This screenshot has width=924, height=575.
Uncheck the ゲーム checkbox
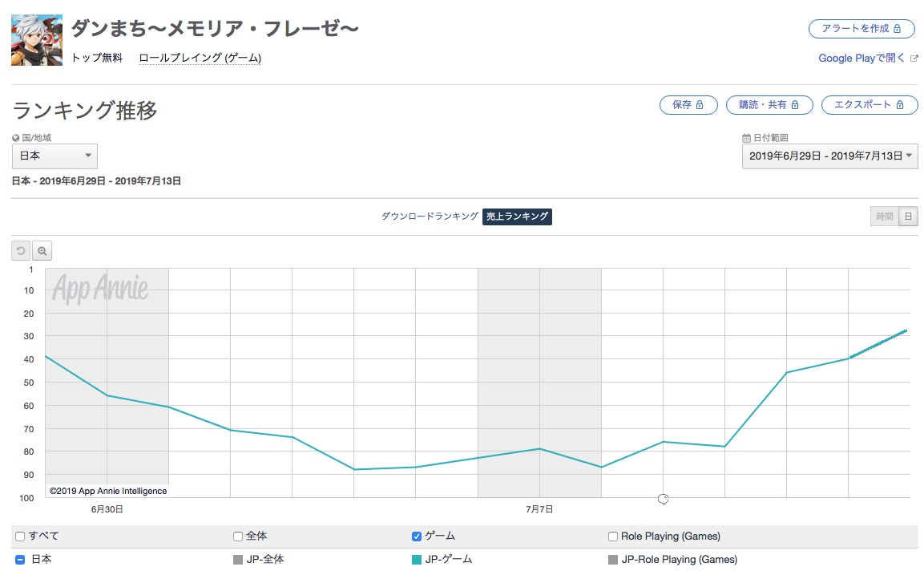[417, 537]
